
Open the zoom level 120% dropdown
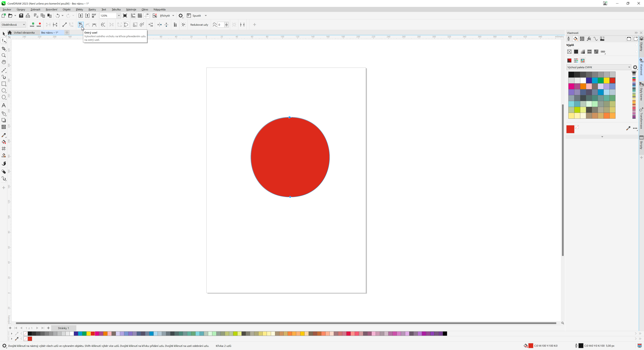click(x=119, y=16)
